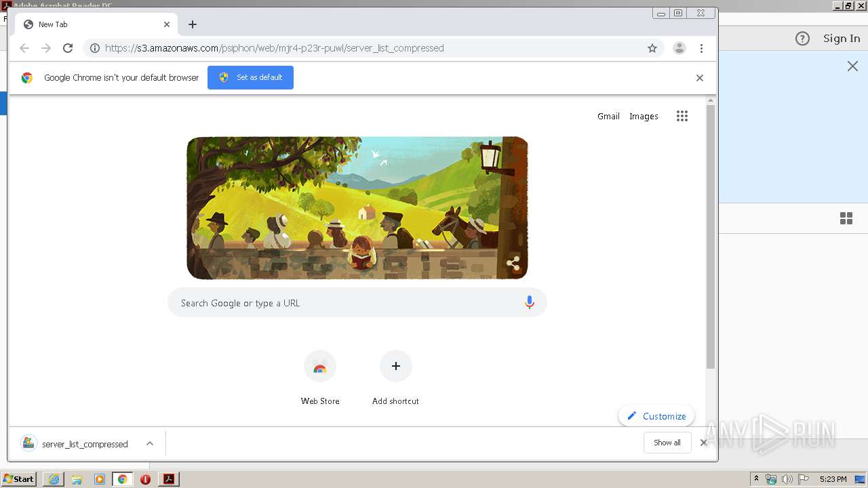This screenshot has height=488, width=868.
Task: View site information icon in address bar
Action: pos(95,48)
